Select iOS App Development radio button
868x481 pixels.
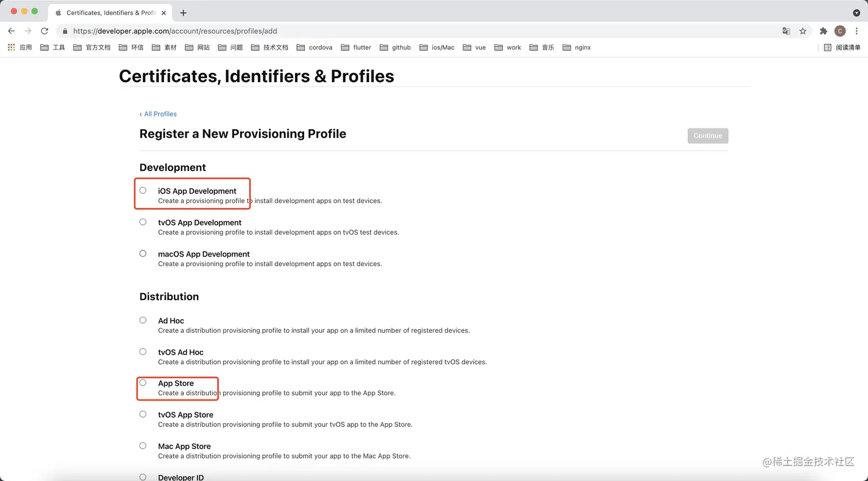point(143,191)
